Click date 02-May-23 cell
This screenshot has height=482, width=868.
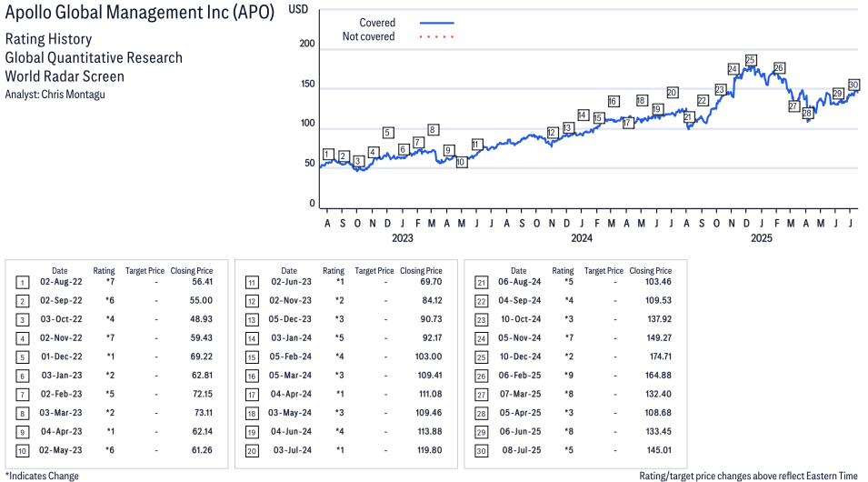(x=60, y=450)
